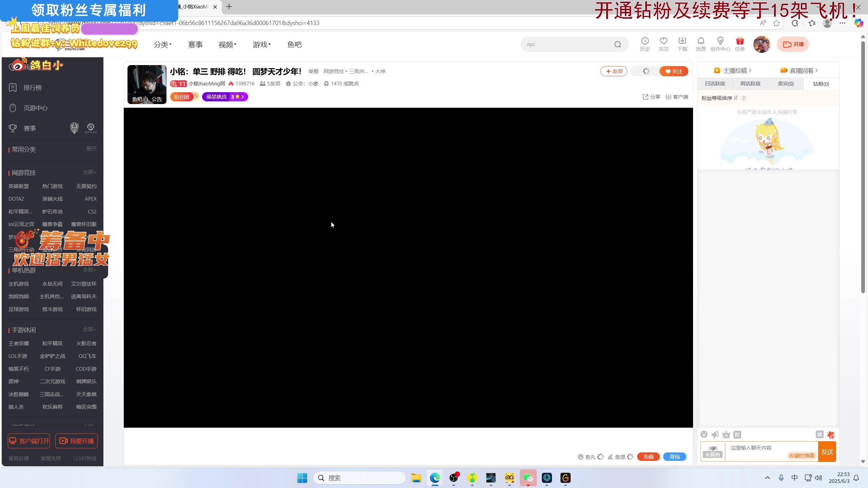This screenshot has height=488, width=868.
Task: Click the search magnifier icon
Action: pyautogui.click(x=617, y=44)
